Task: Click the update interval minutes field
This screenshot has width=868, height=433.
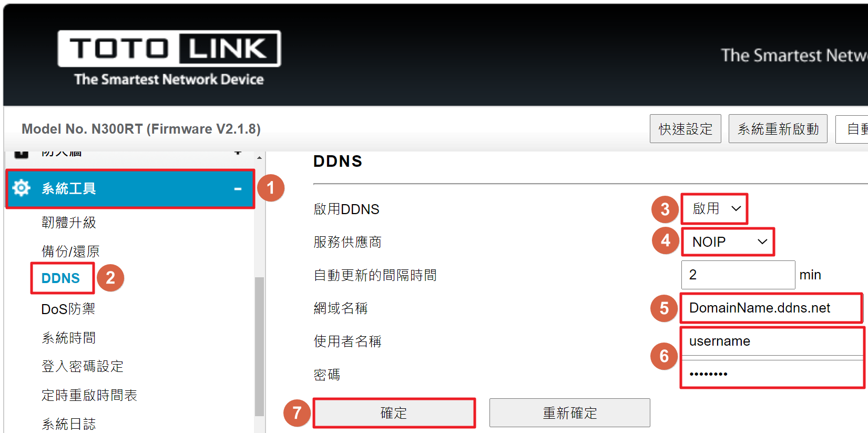Action: (738, 275)
